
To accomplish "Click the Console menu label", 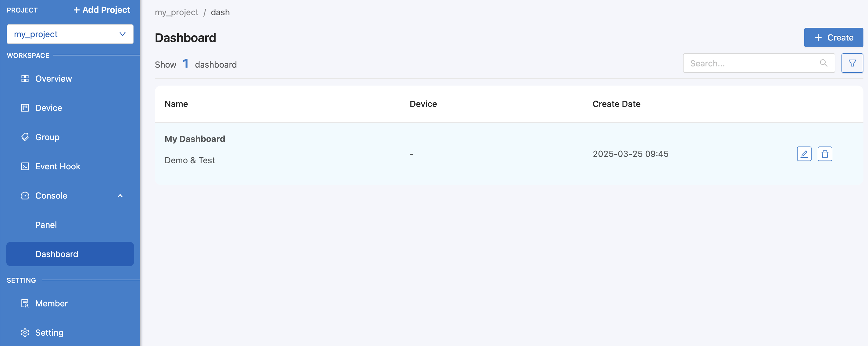I will click(x=51, y=196).
